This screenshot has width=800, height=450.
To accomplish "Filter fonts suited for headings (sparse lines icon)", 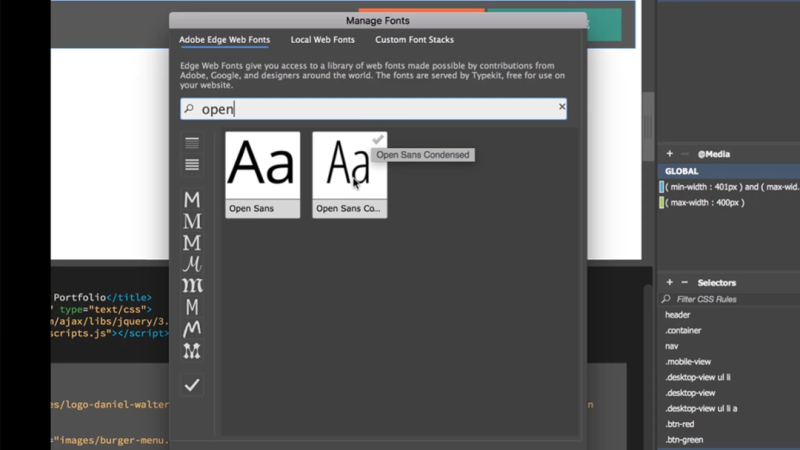I will pos(192,143).
